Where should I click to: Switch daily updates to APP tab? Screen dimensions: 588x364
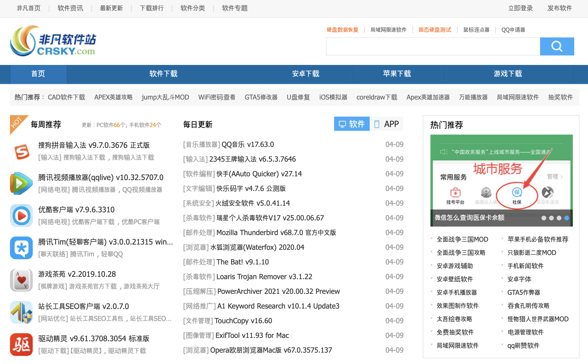pyautogui.click(x=387, y=124)
